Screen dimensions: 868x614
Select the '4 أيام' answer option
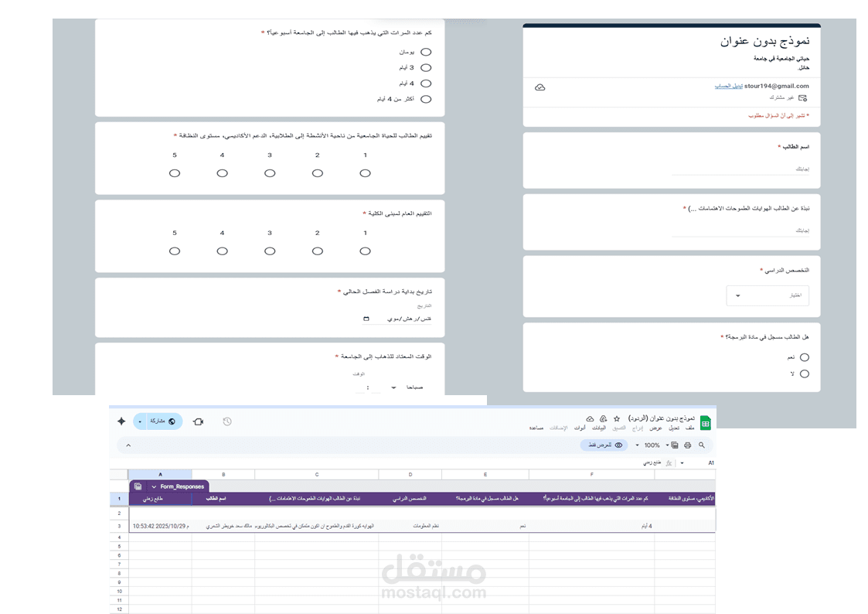point(426,83)
